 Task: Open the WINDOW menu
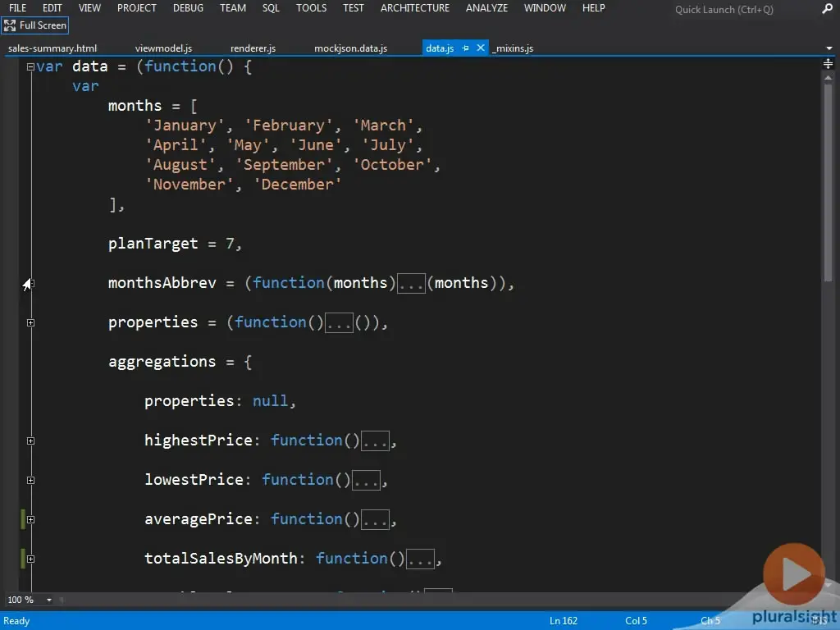545,8
